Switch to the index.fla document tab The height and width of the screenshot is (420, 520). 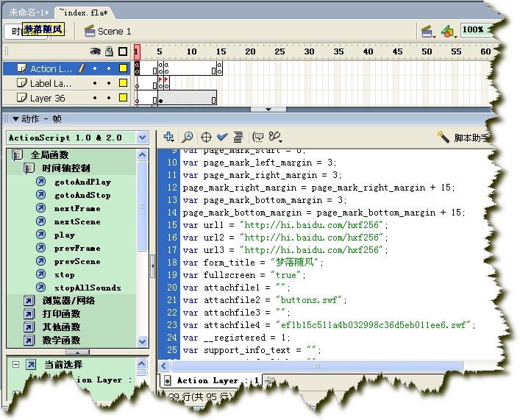[x=83, y=13]
